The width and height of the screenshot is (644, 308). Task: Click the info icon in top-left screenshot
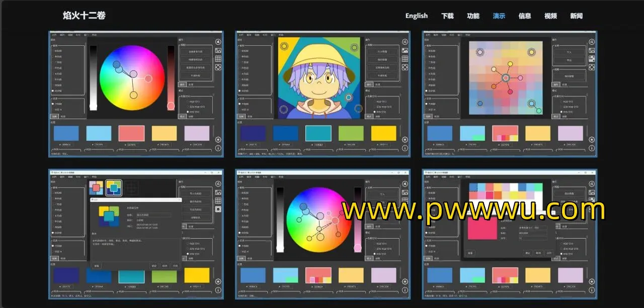(218, 148)
